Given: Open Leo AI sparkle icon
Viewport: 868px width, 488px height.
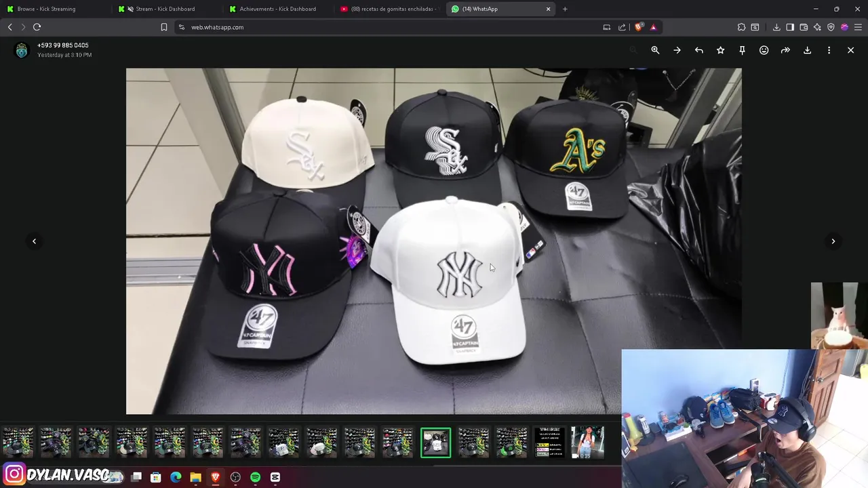Looking at the screenshot, I should pos(817,27).
